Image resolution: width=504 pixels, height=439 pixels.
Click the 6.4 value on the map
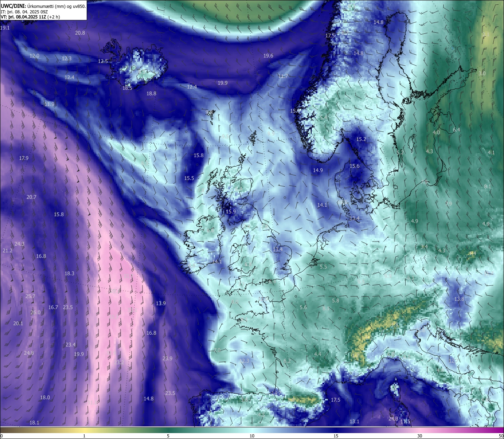coord(456,130)
